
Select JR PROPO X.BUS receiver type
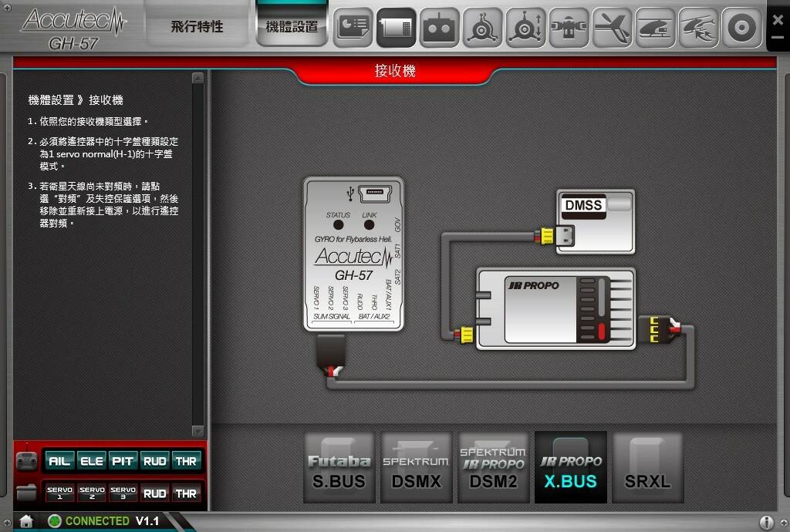click(x=570, y=467)
